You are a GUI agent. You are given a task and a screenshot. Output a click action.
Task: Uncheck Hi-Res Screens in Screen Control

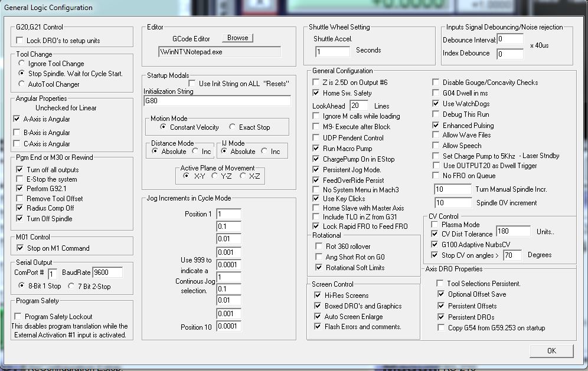click(318, 296)
